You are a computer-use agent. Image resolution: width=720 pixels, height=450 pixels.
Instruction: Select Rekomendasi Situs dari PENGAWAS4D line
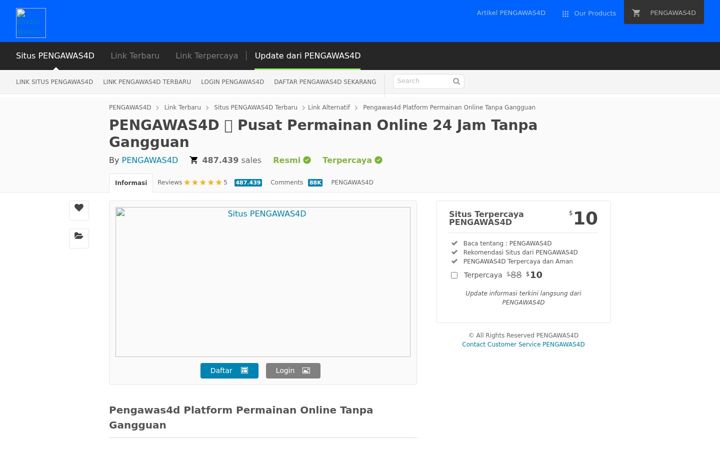tap(521, 253)
